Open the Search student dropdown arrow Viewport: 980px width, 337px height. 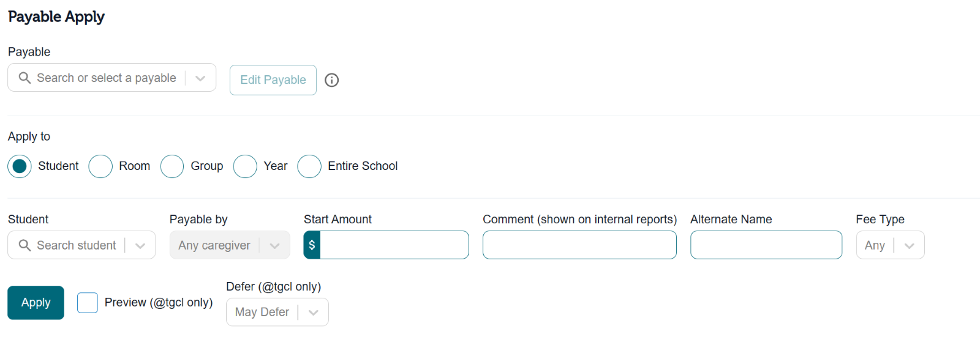(140, 245)
